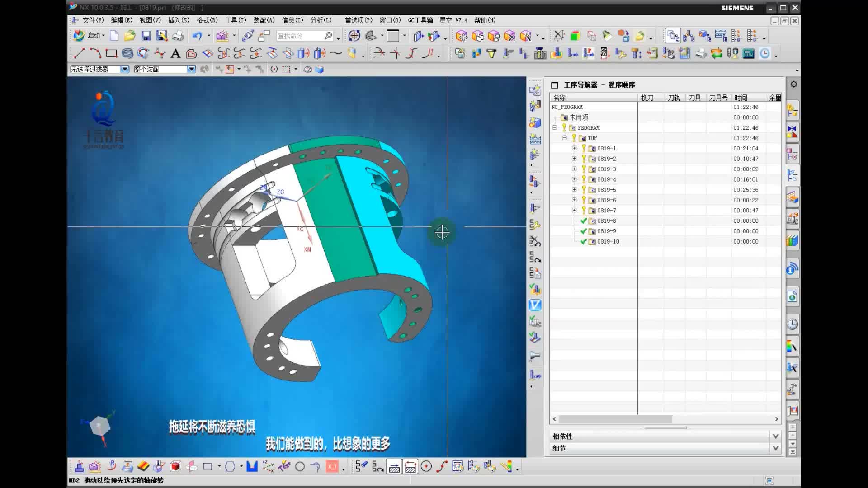Collapse the PROGRAM node

point(554,127)
